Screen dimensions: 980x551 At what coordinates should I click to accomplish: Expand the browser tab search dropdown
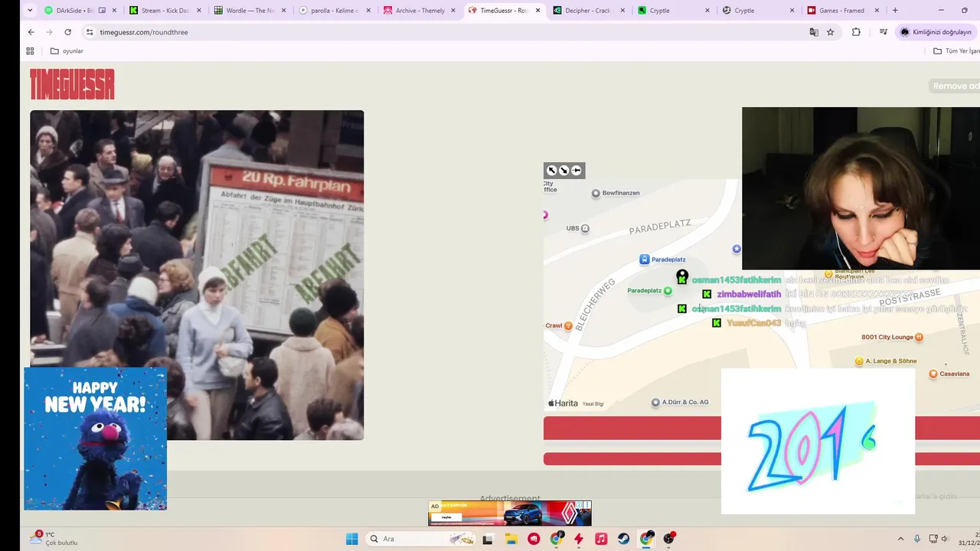point(30,11)
